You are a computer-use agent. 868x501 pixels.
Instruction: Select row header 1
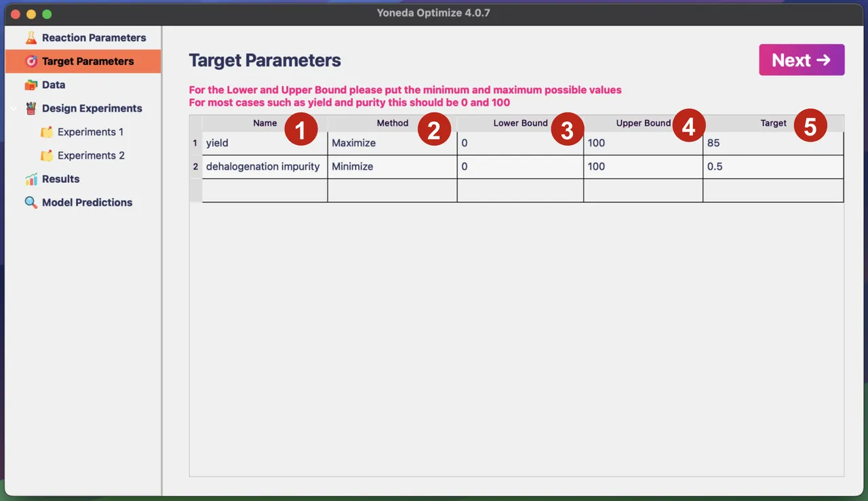point(195,143)
